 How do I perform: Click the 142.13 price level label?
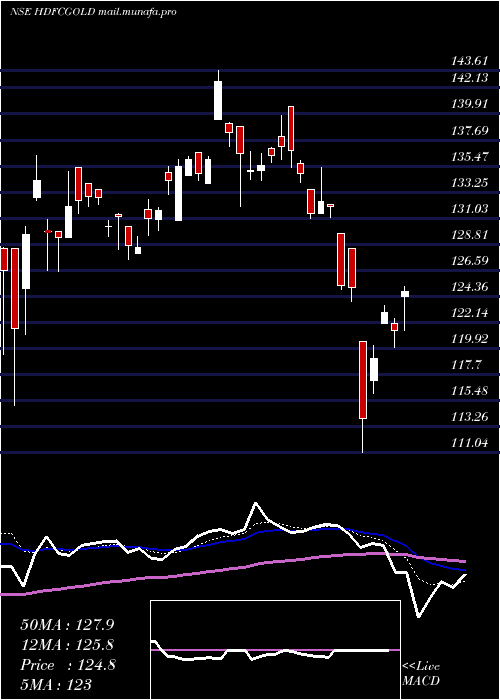point(469,78)
